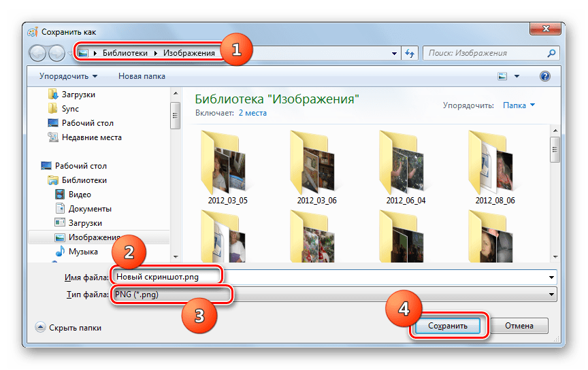
Task: Click the search magnifier icon
Action: pyautogui.click(x=551, y=53)
